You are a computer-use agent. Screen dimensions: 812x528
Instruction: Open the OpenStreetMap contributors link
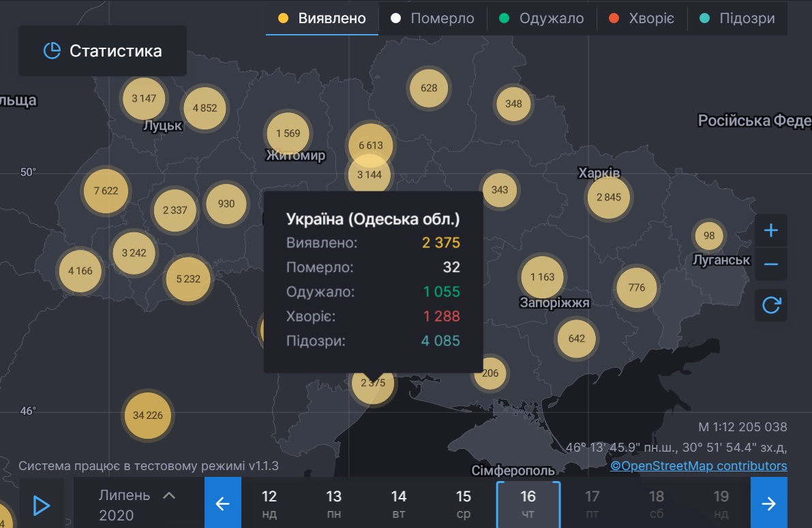pos(698,466)
